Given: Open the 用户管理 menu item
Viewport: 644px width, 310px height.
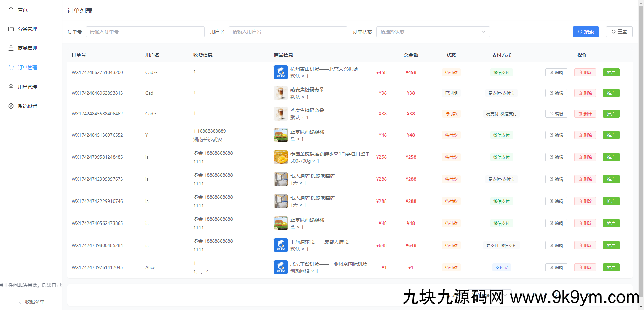Looking at the screenshot, I should click(x=28, y=87).
